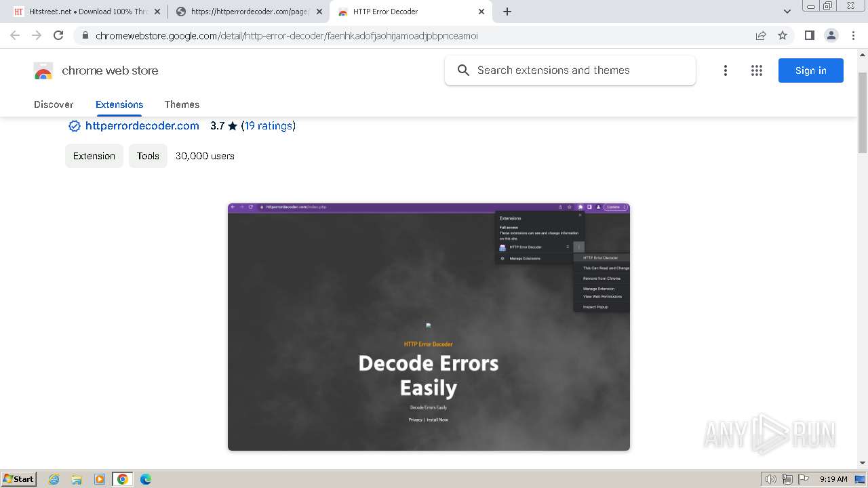Screen dimensions: 868x488
Task: Go back using browser back arrow
Action: (x=15, y=35)
